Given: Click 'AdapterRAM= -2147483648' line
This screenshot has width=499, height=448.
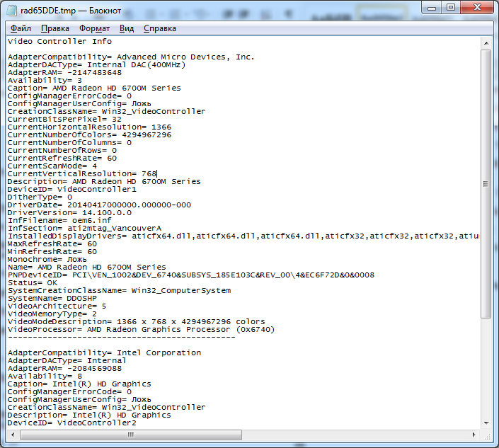Looking at the screenshot, I should click(64, 73).
